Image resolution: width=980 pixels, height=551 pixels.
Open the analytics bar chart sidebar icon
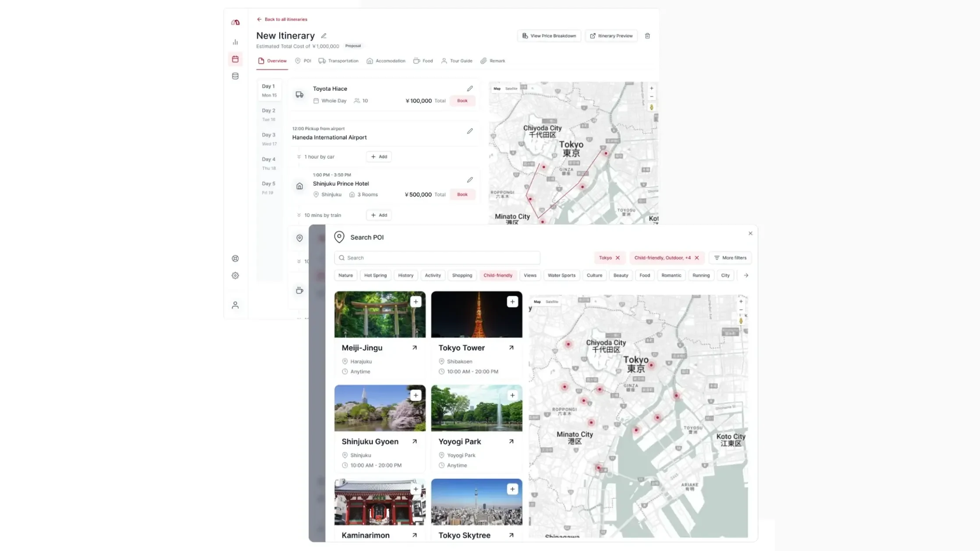[x=235, y=42]
